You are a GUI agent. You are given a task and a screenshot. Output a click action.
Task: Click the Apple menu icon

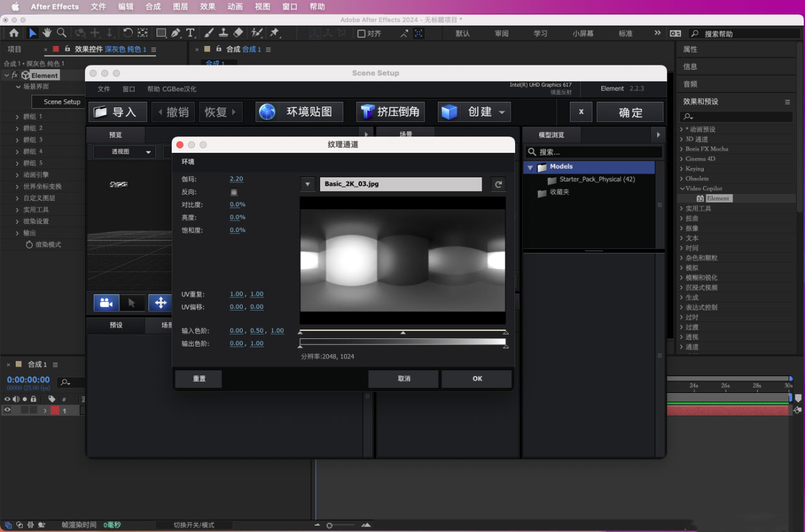15,7
